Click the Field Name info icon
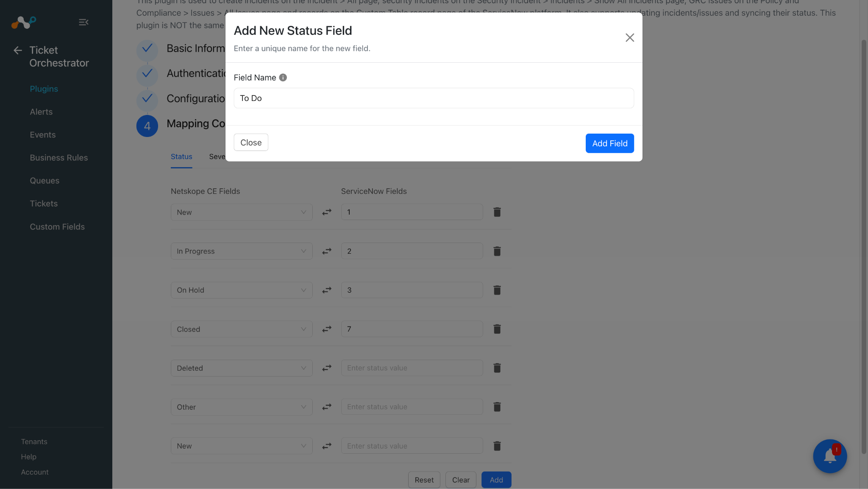 click(283, 78)
